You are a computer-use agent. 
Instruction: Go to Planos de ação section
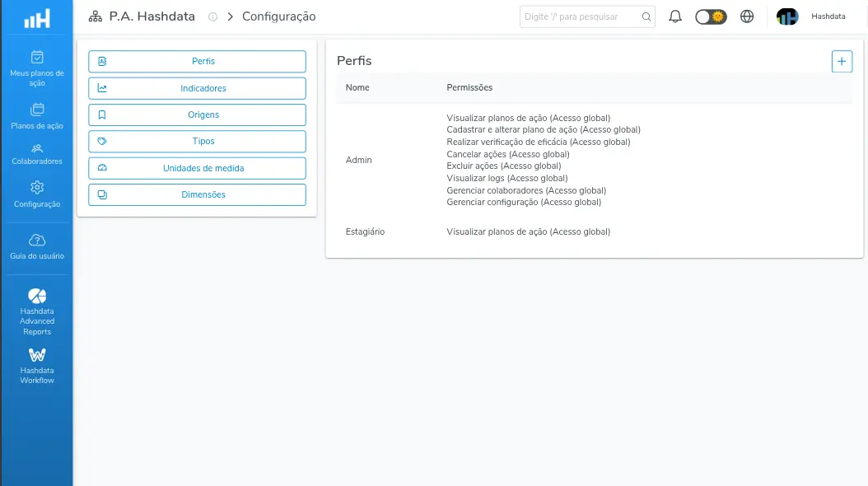pos(37,116)
